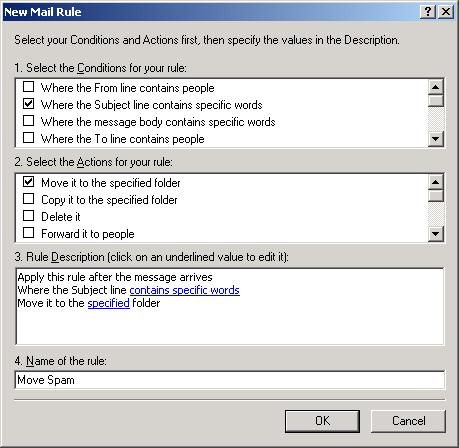
Task: Check the 'Delete it' action
Action: click(28, 216)
